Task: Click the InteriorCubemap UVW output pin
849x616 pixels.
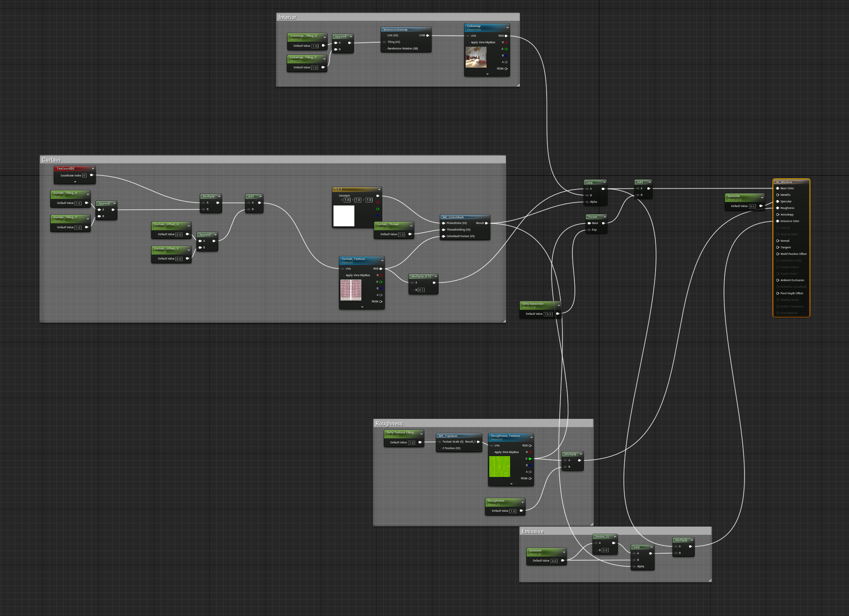Action: coord(427,36)
